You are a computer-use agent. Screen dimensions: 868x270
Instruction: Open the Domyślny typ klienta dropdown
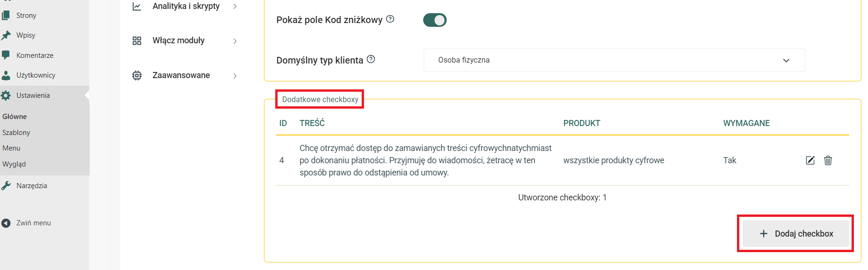click(614, 60)
